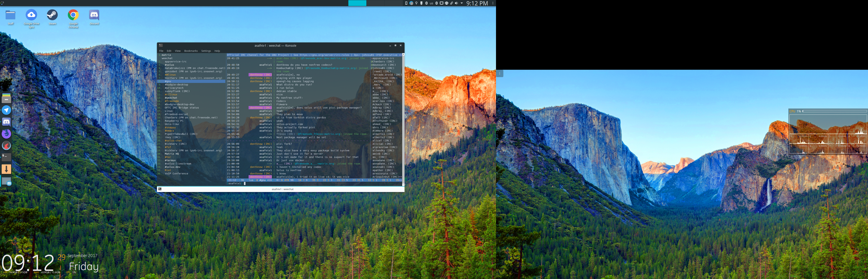Open Telegram in left dock
The image size is (868, 279).
tap(6, 110)
